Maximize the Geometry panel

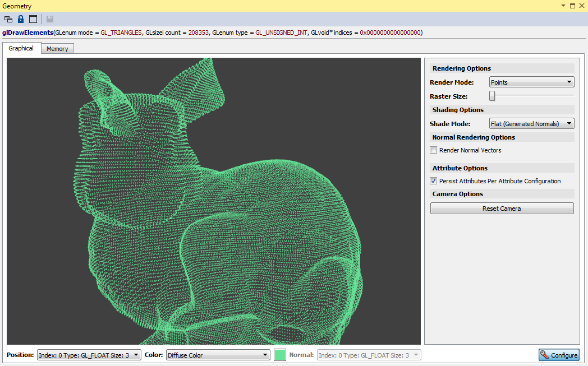coord(572,6)
